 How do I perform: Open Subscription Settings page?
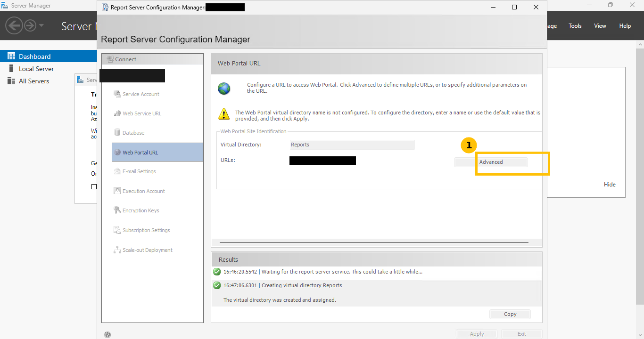coord(141,230)
